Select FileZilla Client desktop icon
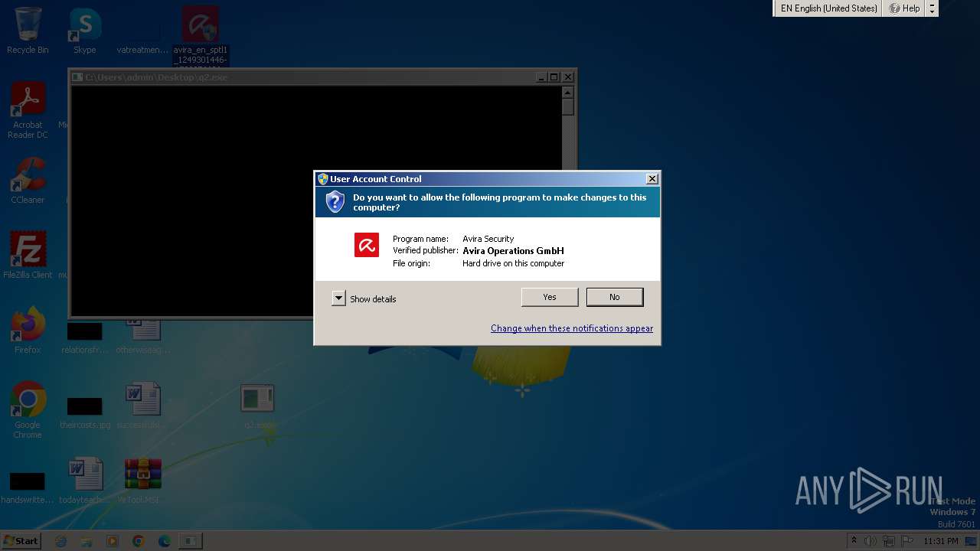980x551 pixels. [28, 255]
